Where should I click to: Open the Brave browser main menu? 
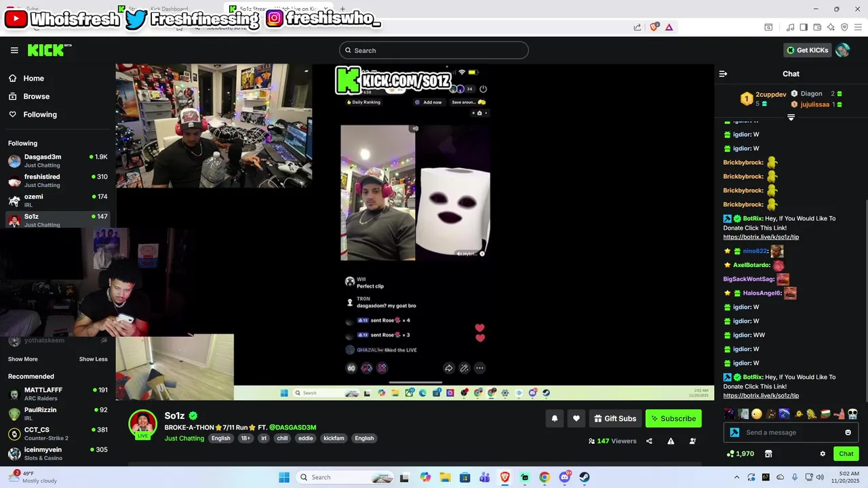click(858, 27)
